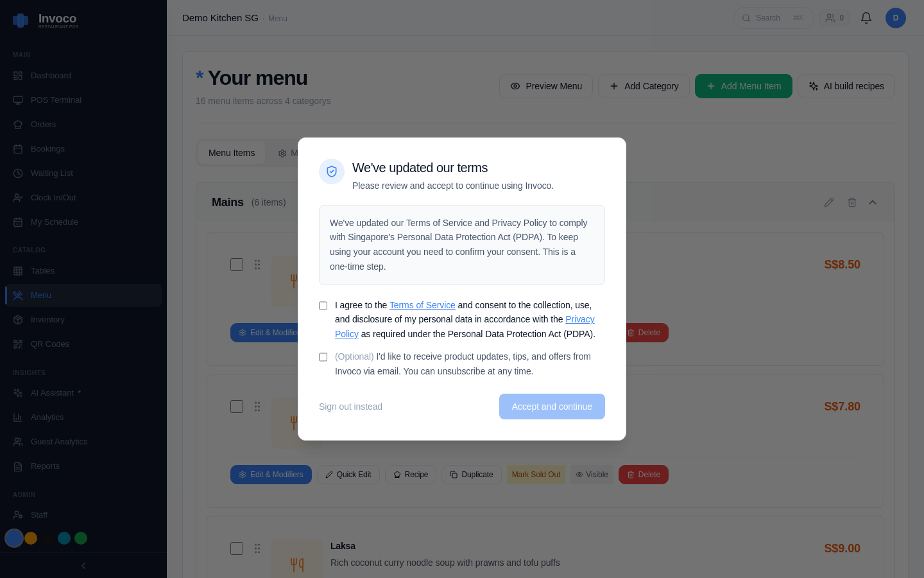Open the Terms of Service link
Viewport: 924px width, 578px height.
[422, 305]
